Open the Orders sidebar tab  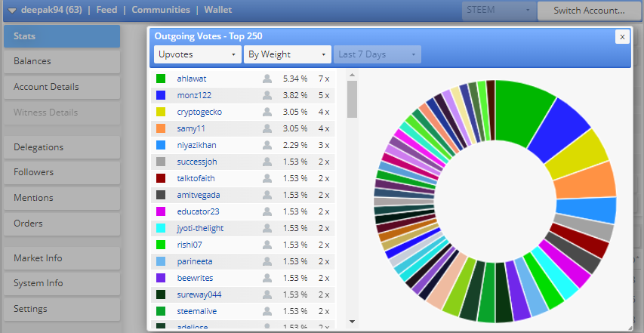point(62,224)
